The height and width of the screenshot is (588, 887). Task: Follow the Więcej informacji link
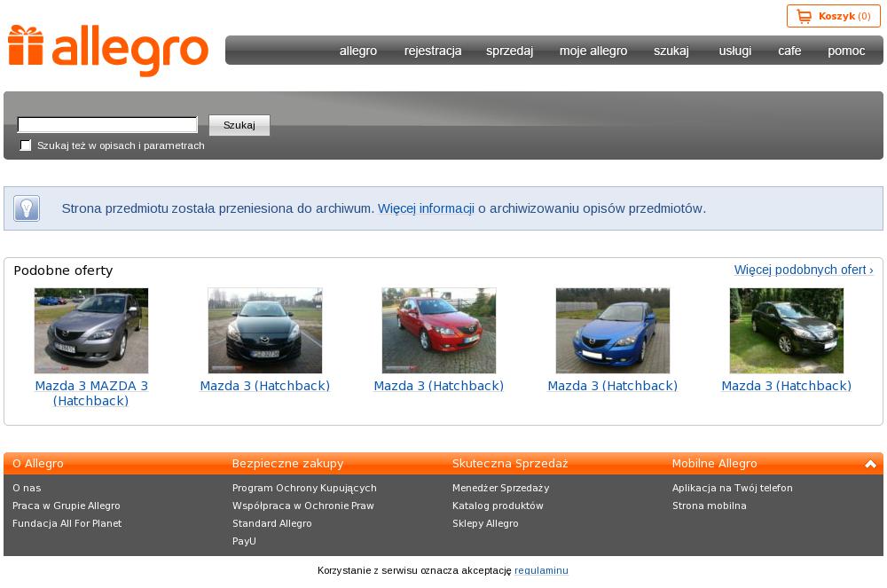click(426, 208)
